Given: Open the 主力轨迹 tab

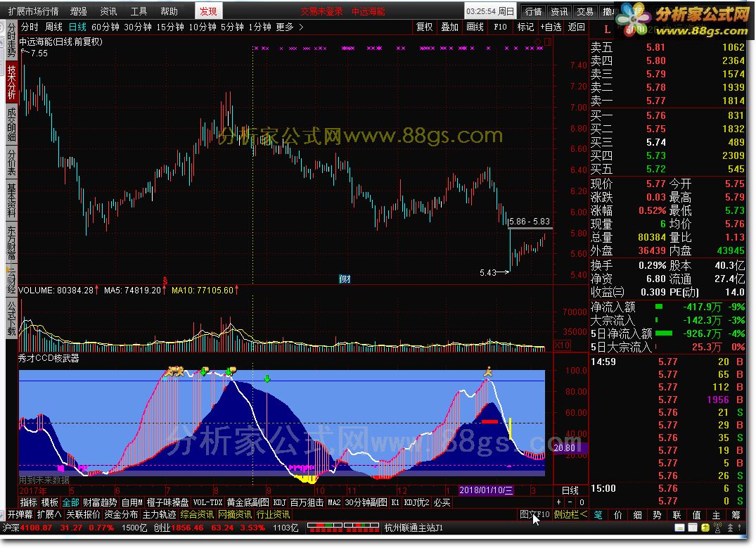Looking at the screenshot, I should 159,515.
